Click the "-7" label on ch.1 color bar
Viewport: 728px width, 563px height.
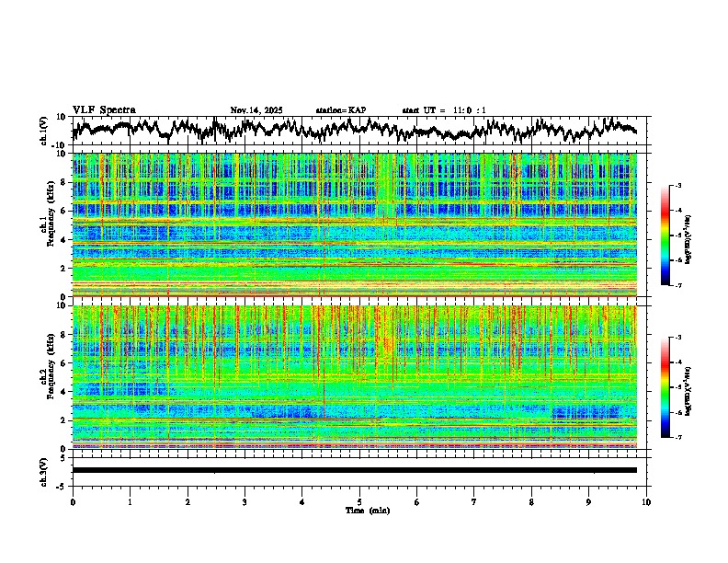[x=677, y=285]
